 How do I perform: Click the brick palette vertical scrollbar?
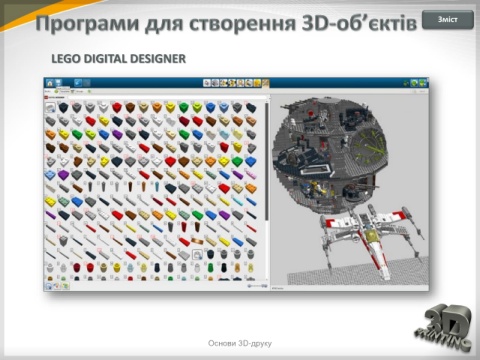pos(267,161)
